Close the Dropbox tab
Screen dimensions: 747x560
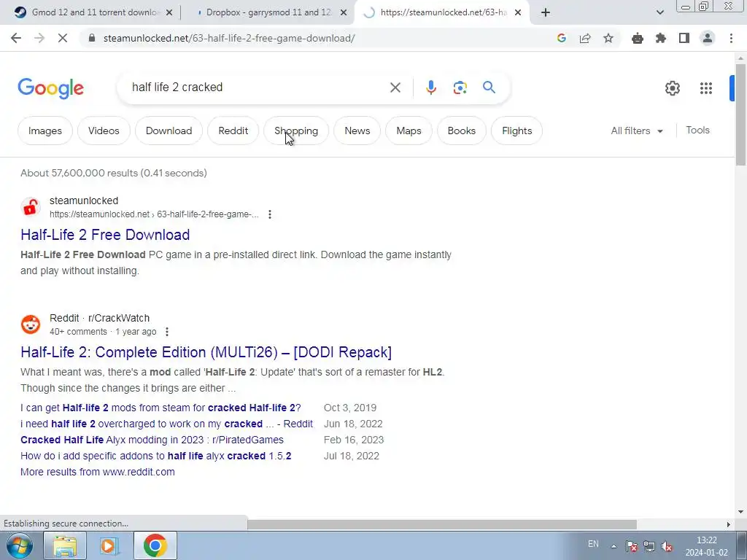(x=344, y=13)
